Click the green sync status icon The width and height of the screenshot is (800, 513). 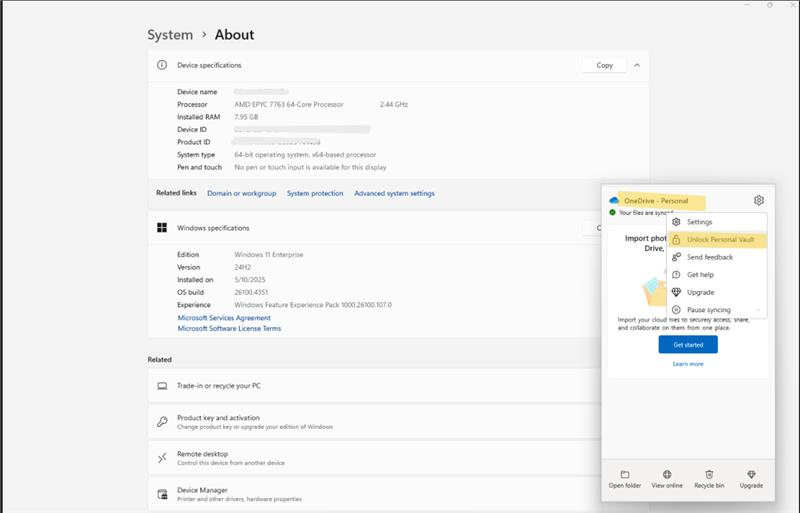[x=612, y=212]
